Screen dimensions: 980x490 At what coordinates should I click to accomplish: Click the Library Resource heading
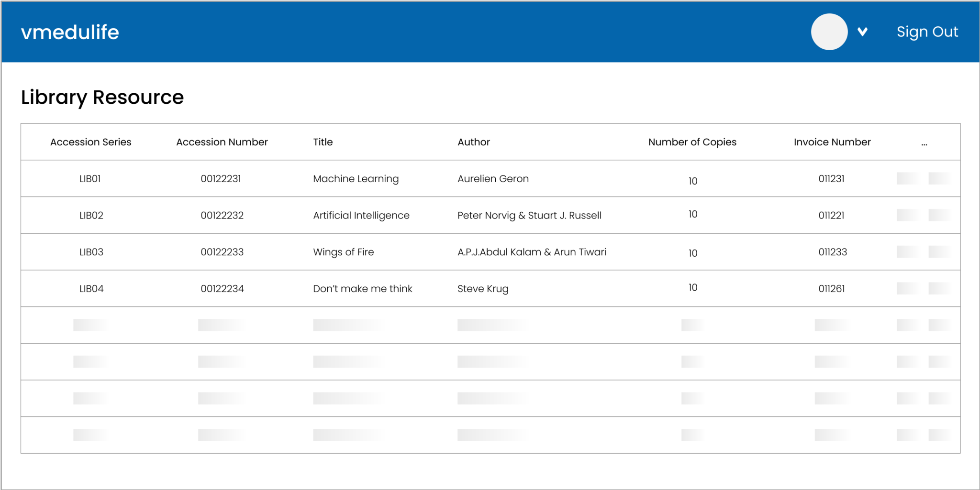pyautogui.click(x=102, y=98)
